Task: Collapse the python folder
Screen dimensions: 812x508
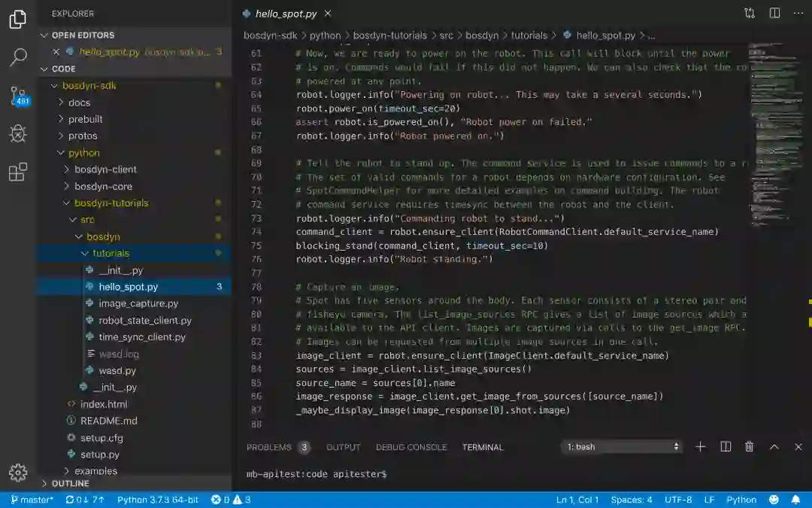Action: [134, 153]
